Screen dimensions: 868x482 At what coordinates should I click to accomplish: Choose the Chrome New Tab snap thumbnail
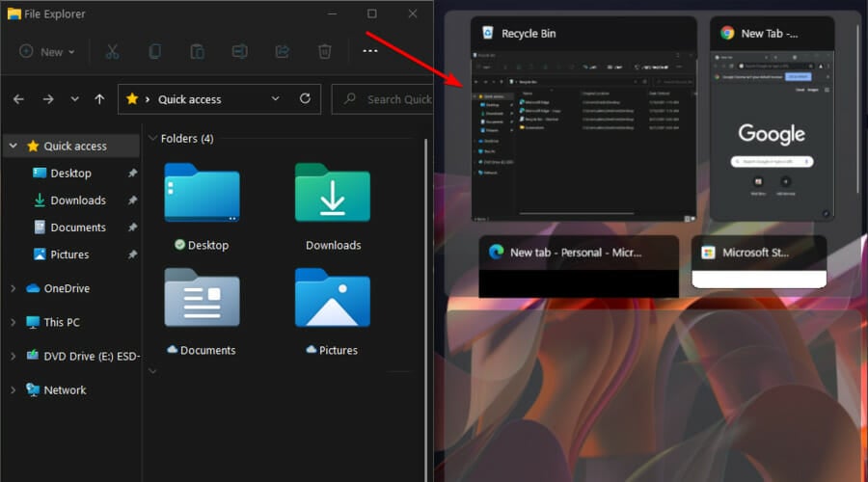tap(773, 119)
